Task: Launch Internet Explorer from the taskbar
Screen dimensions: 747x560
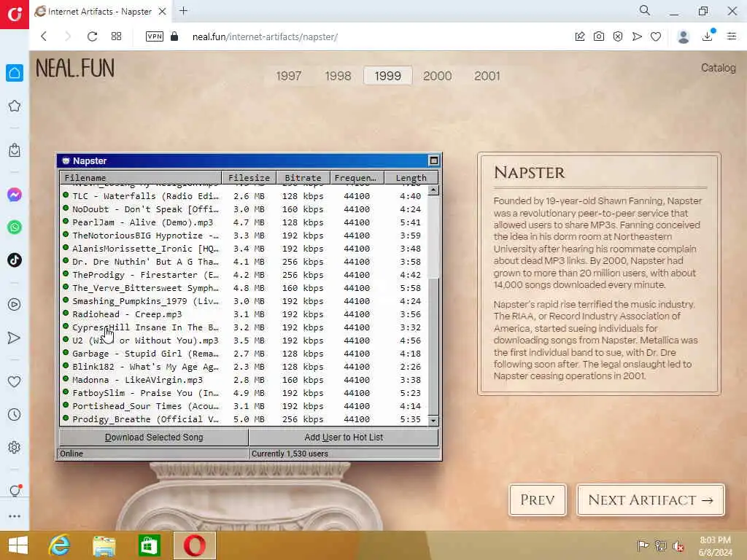Action: click(x=59, y=545)
